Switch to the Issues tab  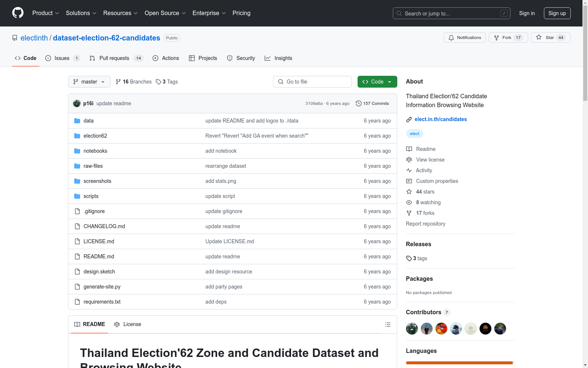pyautogui.click(x=62, y=58)
